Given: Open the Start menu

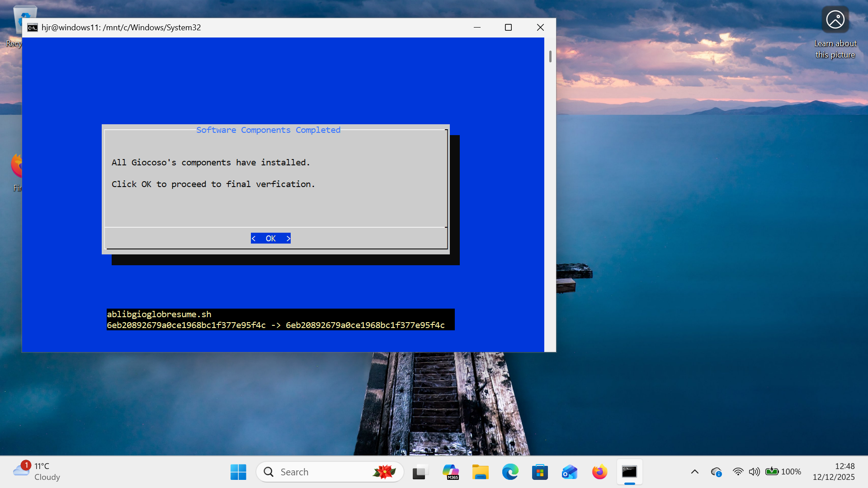Looking at the screenshot, I should coord(238,472).
